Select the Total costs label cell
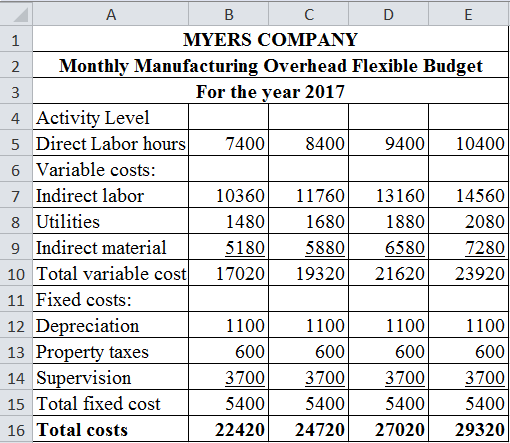 tap(111, 429)
